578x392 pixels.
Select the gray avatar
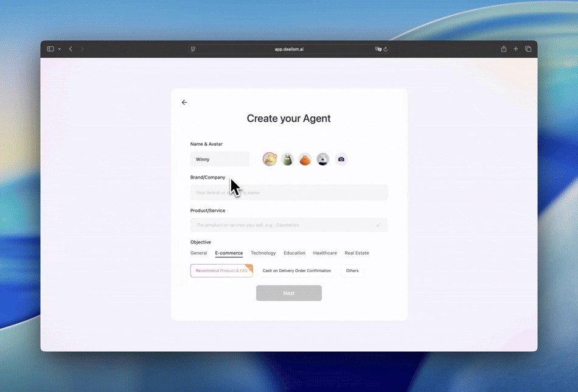323,159
